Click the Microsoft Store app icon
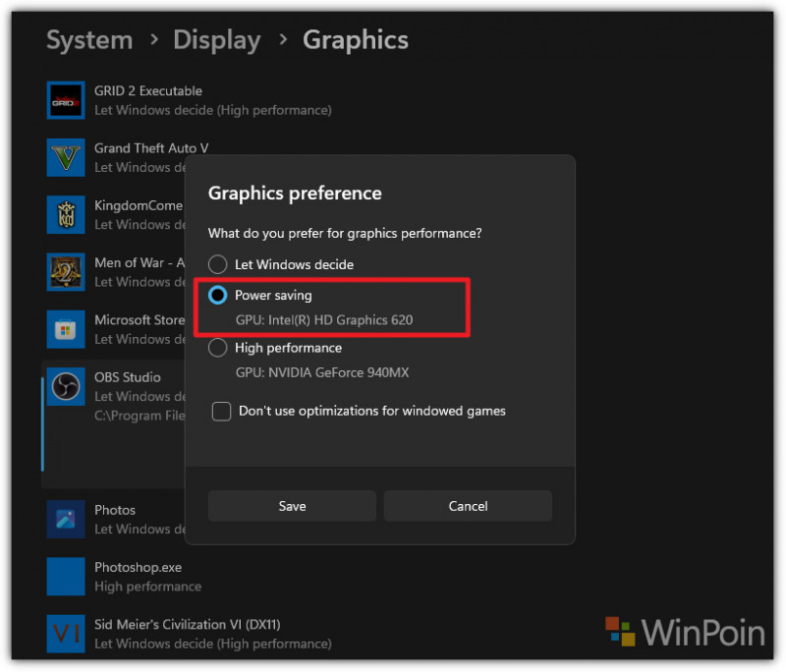 [x=66, y=329]
